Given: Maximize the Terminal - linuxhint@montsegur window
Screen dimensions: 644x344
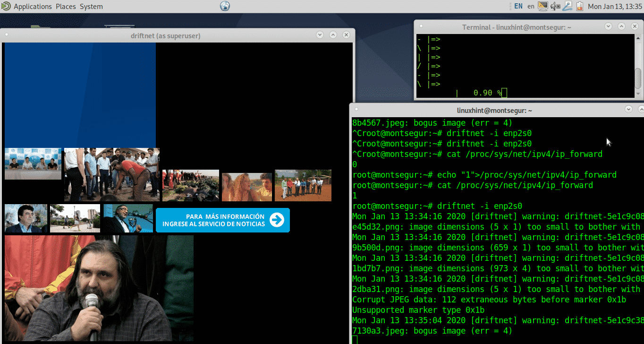Looking at the screenshot, I should tap(622, 27).
